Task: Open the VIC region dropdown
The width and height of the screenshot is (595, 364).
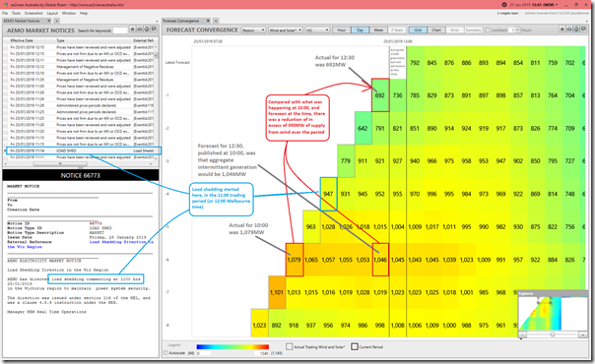Action: [317, 30]
